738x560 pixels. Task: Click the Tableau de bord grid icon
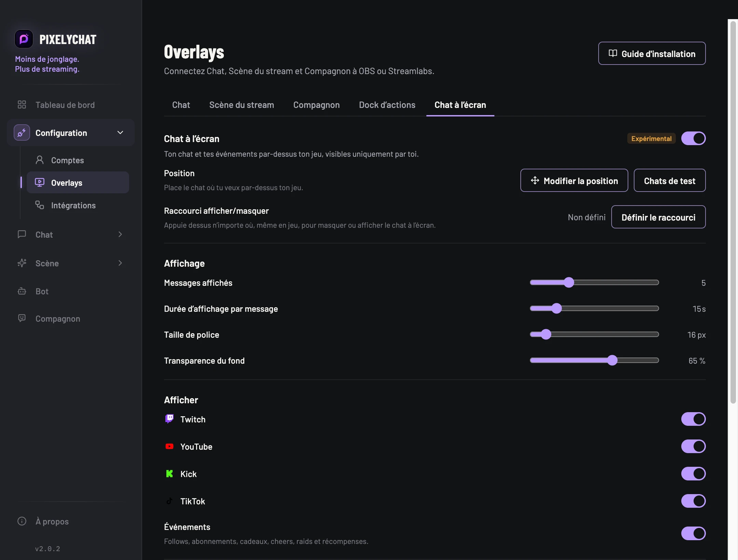22,104
